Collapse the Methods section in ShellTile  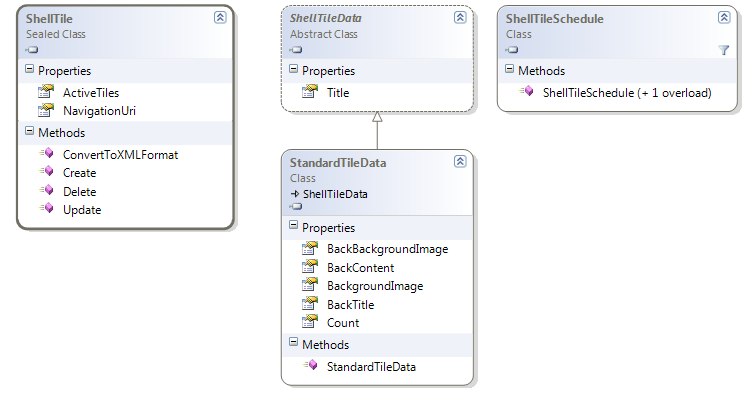coord(29,131)
